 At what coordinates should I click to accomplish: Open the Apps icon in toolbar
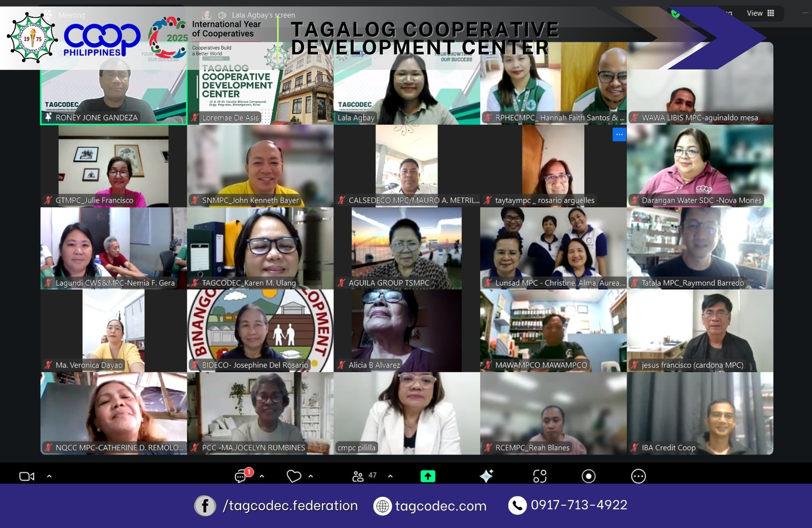click(x=539, y=476)
